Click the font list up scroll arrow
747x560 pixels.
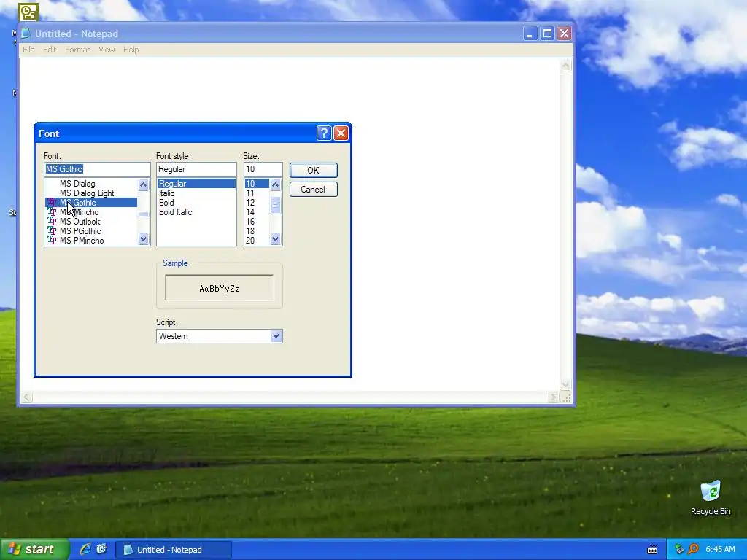[x=144, y=184]
